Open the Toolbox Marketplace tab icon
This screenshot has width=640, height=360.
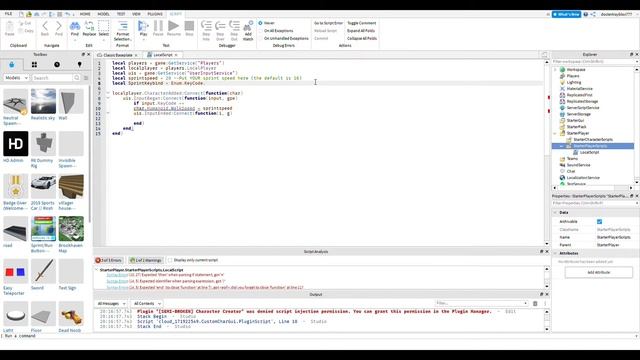[11, 64]
